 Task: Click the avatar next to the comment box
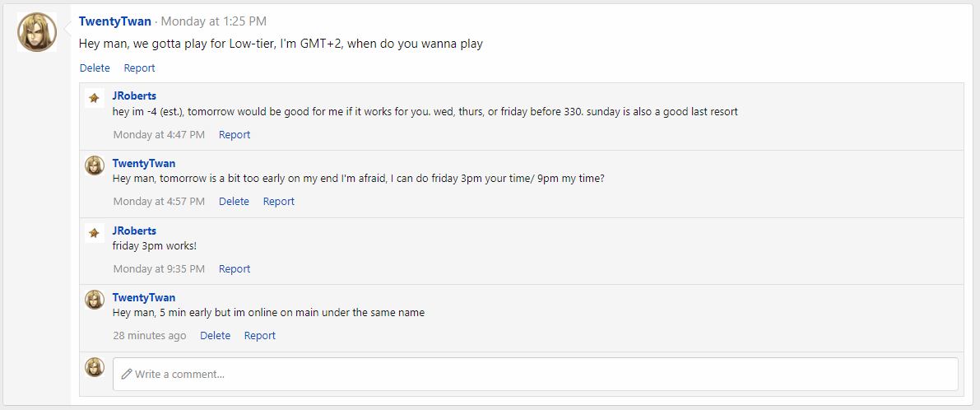coord(95,367)
